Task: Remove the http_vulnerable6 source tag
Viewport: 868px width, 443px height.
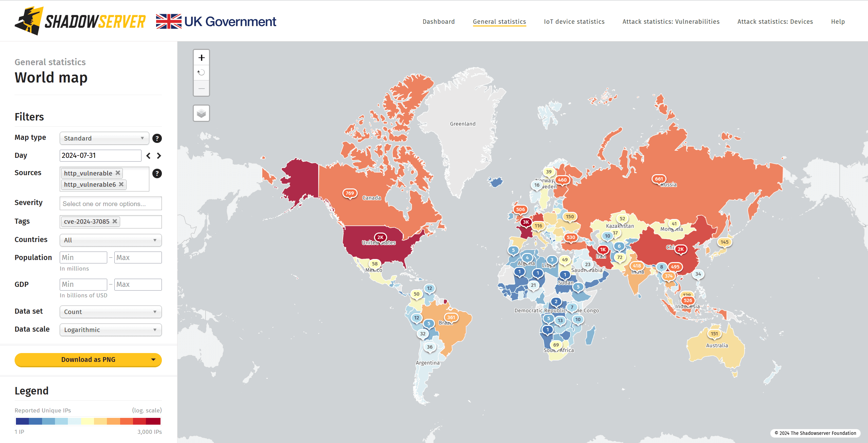Action: (121, 184)
